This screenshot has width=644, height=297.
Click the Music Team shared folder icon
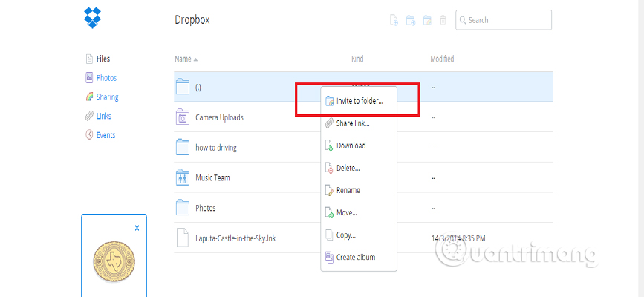183,178
